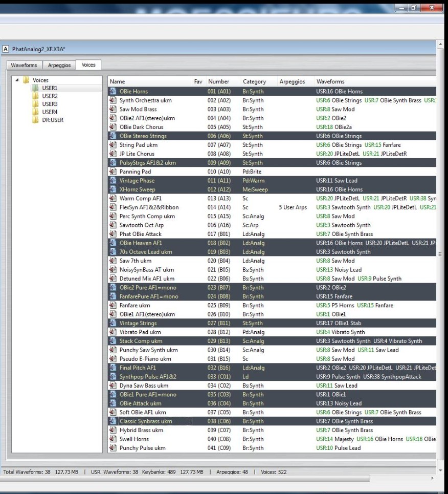Click the voice icon beside Detuned Mix AF1 ukm
The image size is (448, 494).
(113, 278)
